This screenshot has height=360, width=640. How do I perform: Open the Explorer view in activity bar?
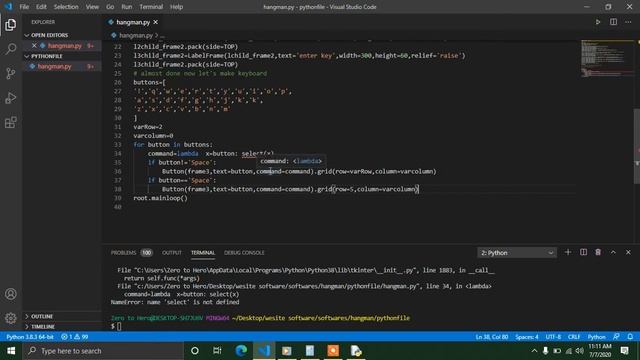11,25
